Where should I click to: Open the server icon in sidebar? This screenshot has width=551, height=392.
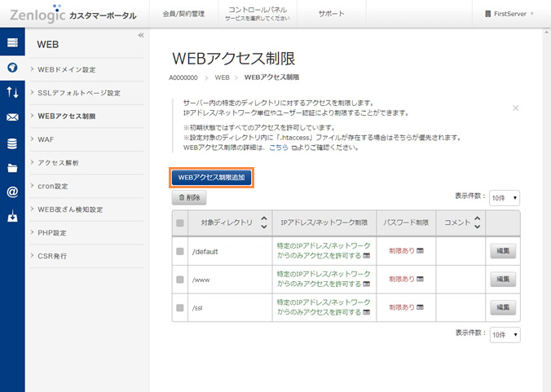click(x=12, y=42)
